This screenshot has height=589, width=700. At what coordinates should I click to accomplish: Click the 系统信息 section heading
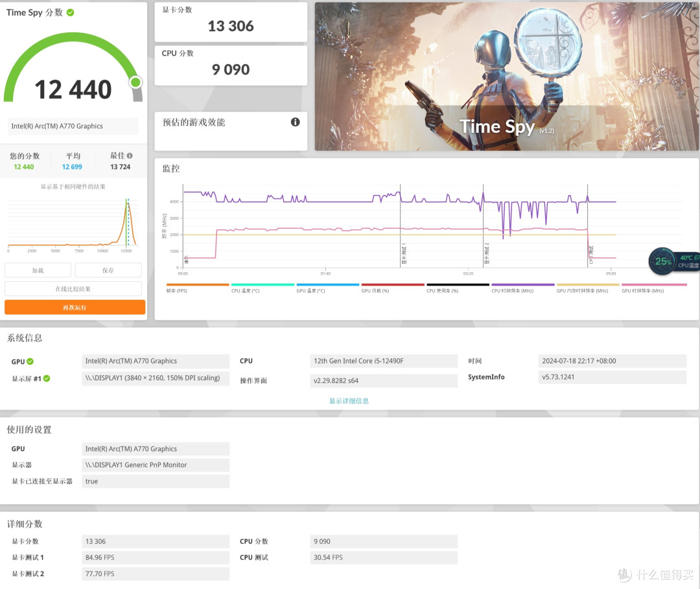coord(25,338)
